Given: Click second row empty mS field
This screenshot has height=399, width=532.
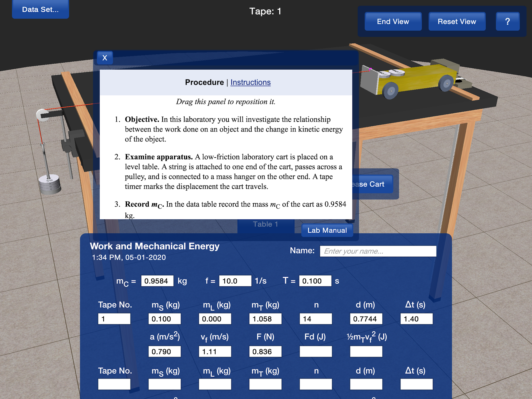Looking at the screenshot, I should (x=165, y=384).
